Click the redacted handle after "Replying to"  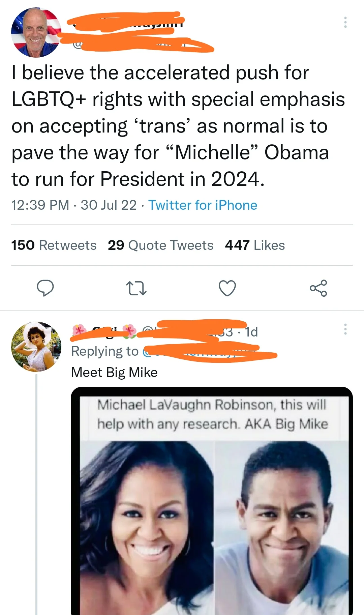click(209, 352)
